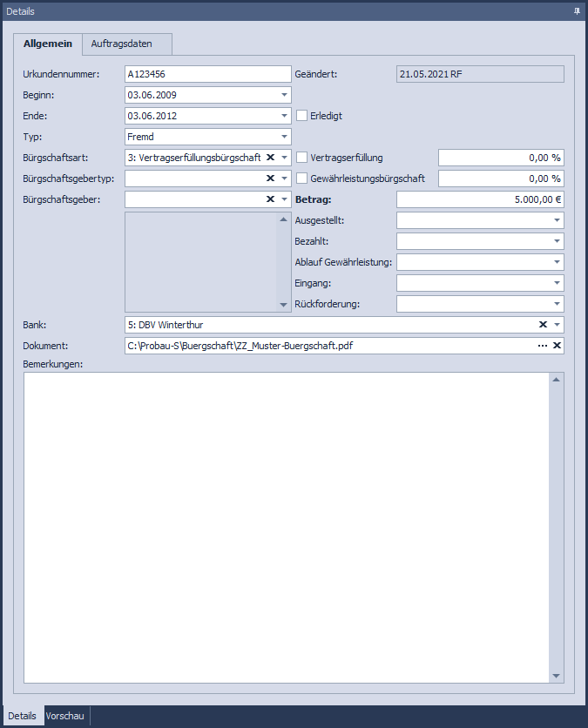
Task: Click the Betrag amount field
Action: tap(479, 199)
